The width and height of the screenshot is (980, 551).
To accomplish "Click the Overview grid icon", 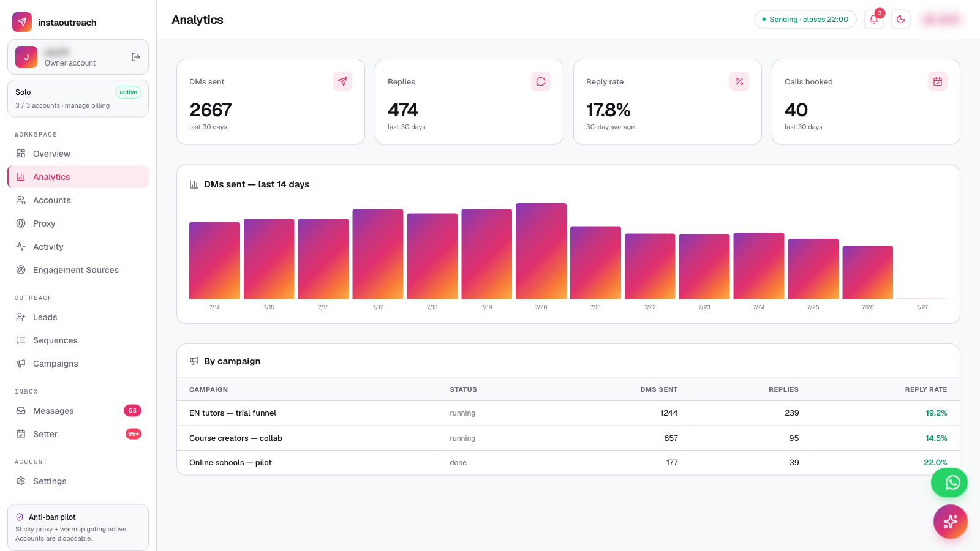I will pyautogui.click(x=21, y=154).
